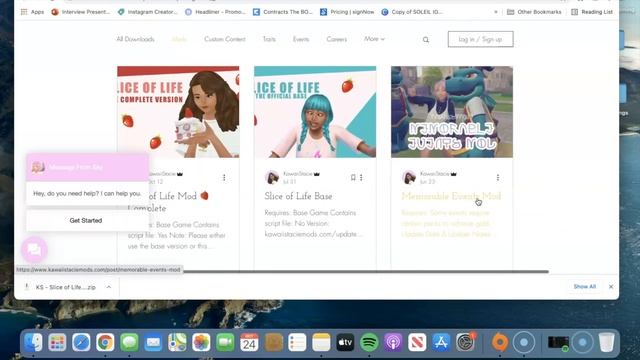The height and width of the screenshot is (360, 640).
Task: Open the Memorable Events Mod post title
Action: tap(451, 196)
